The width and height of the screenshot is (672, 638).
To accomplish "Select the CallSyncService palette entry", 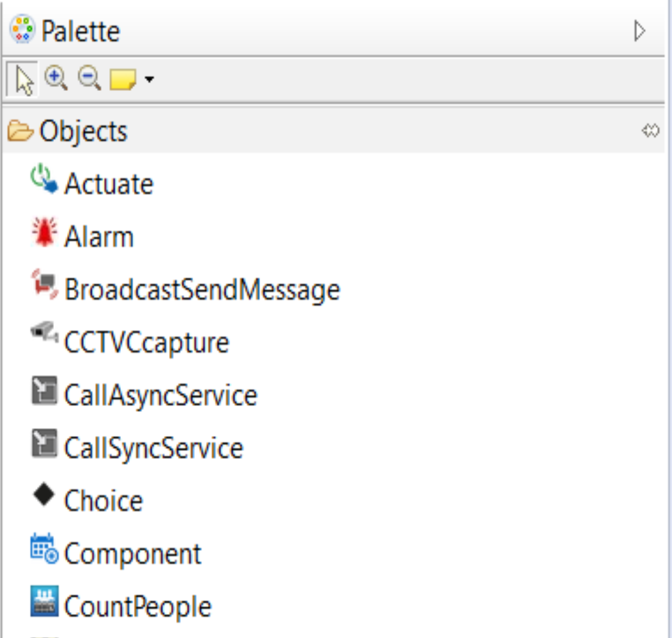I will pos(153,448).
